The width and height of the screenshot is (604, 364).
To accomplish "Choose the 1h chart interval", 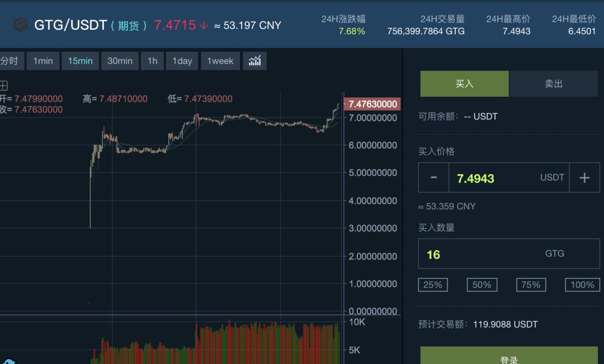I will [x=152, y=61].
